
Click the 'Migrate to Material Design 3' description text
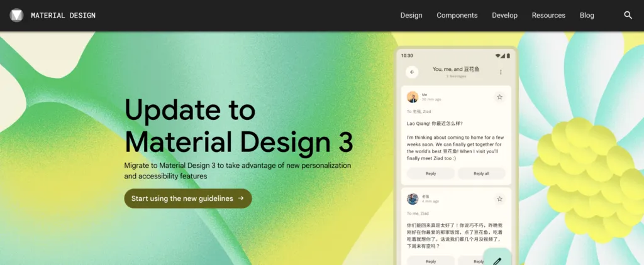pyautogui.click(x=237, y=171)
